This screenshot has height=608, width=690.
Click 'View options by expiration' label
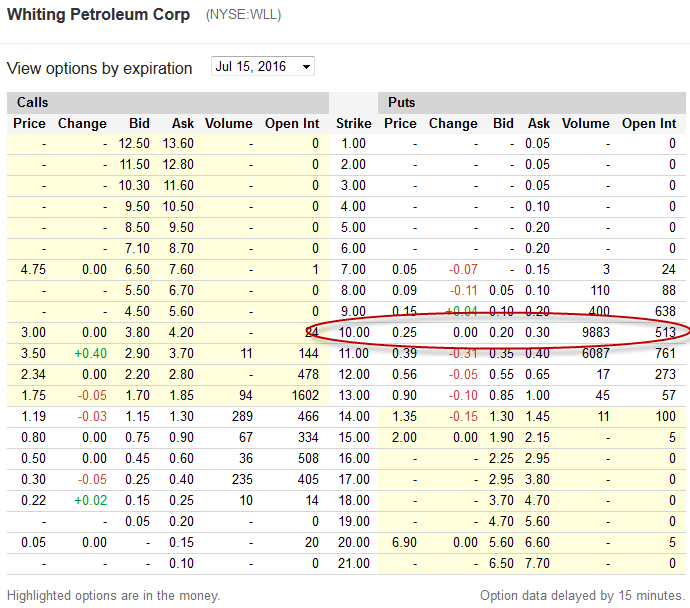coord(99,68)
